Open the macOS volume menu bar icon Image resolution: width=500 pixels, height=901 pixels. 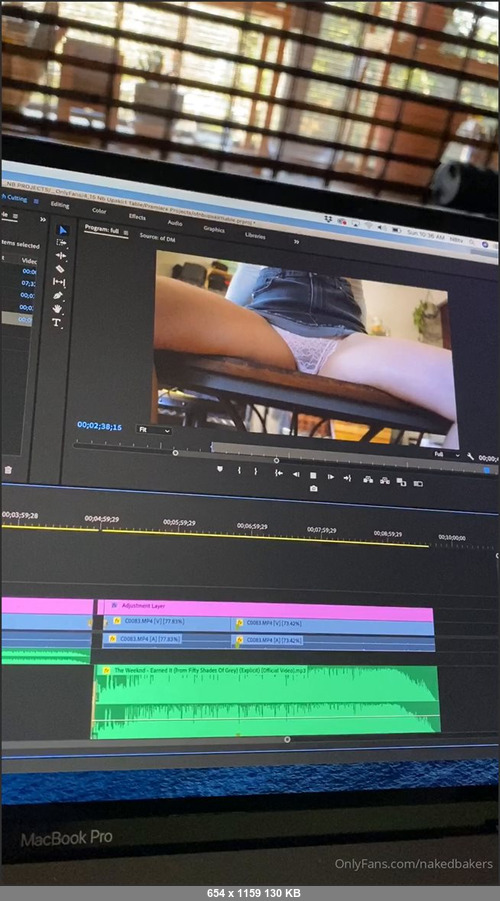pos(382,227)
